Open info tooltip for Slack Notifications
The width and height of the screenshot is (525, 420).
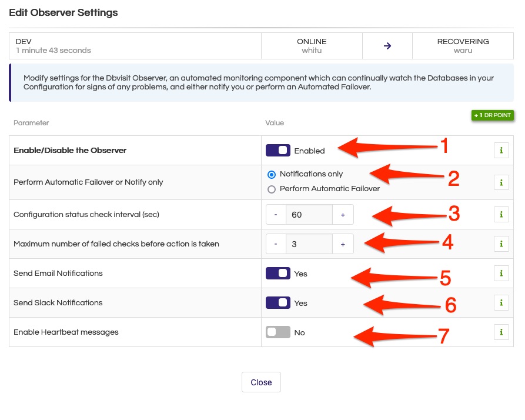coord(501,302)
